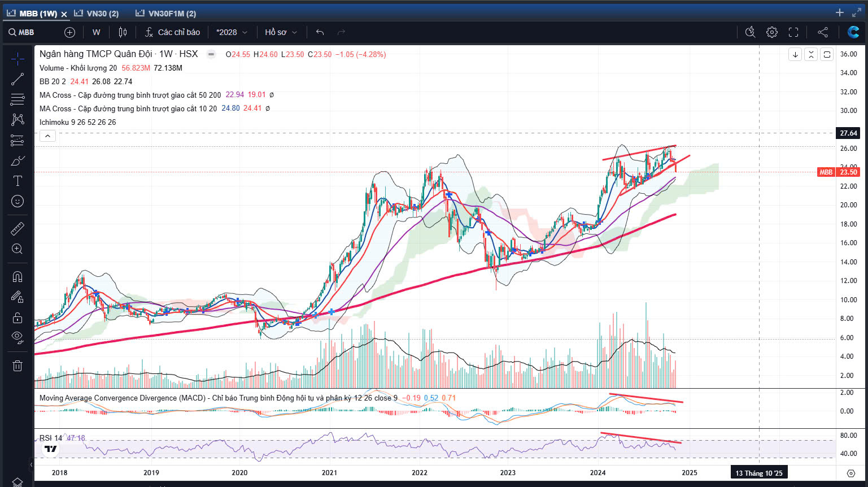Open Các chỉ báo indicators menu
This screenshot has height=487, width=868.
(172, 32)
